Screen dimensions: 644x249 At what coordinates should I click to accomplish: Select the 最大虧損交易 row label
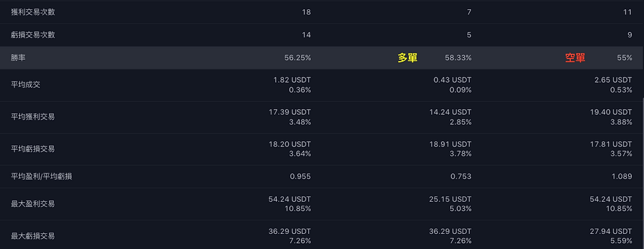tap(33, 237)
